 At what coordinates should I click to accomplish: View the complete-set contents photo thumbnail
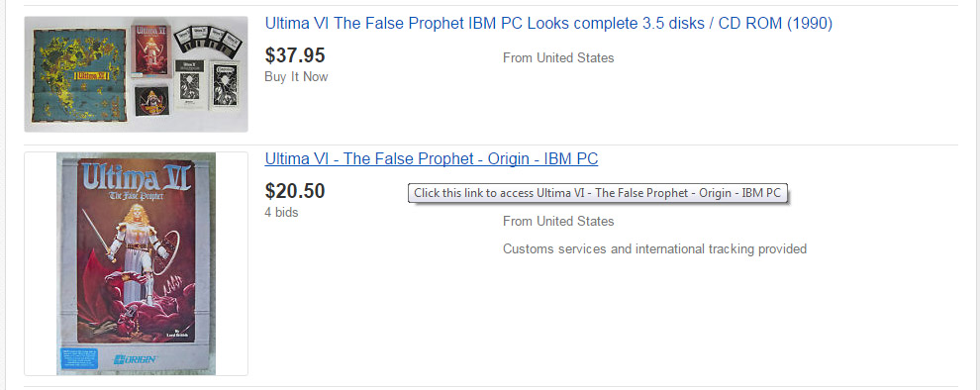[136, 74]
